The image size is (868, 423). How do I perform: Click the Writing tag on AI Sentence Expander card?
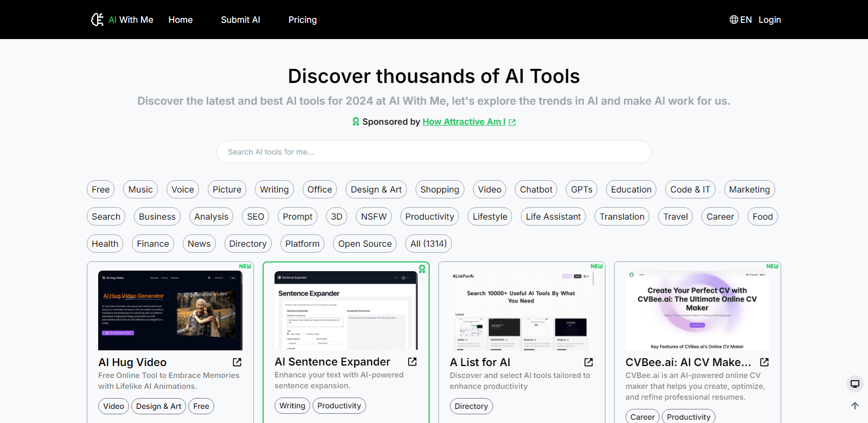[x=292, y=406]
